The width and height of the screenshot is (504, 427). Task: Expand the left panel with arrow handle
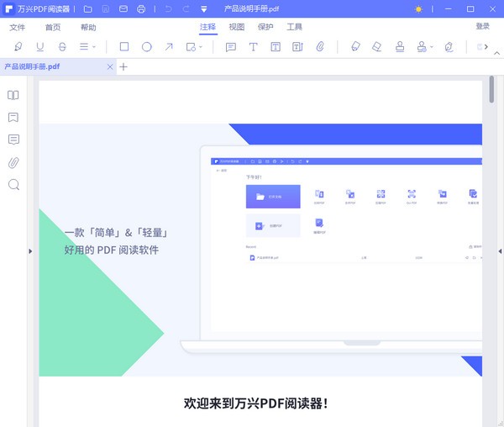(x=30, y=251)
